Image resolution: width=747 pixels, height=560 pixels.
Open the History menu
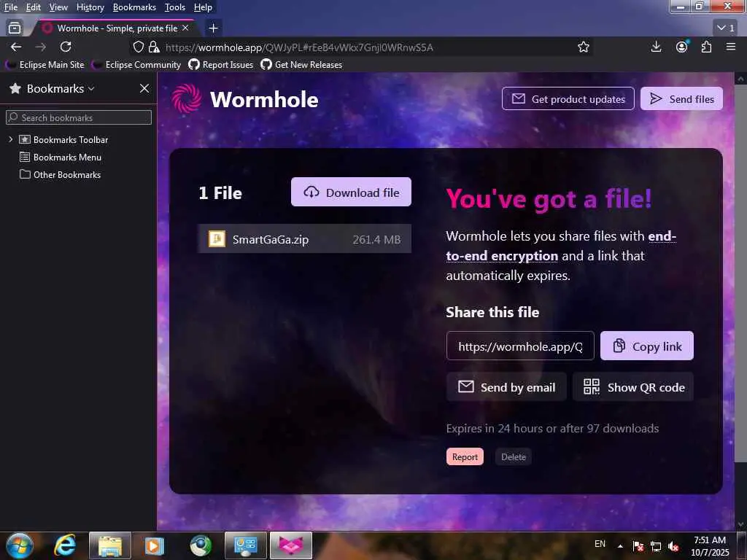coord(90,7)
